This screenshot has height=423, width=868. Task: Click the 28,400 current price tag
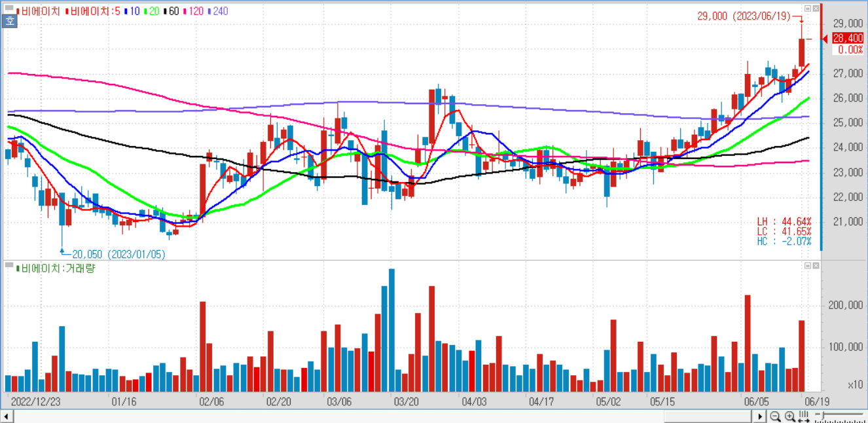pos(847,39)
